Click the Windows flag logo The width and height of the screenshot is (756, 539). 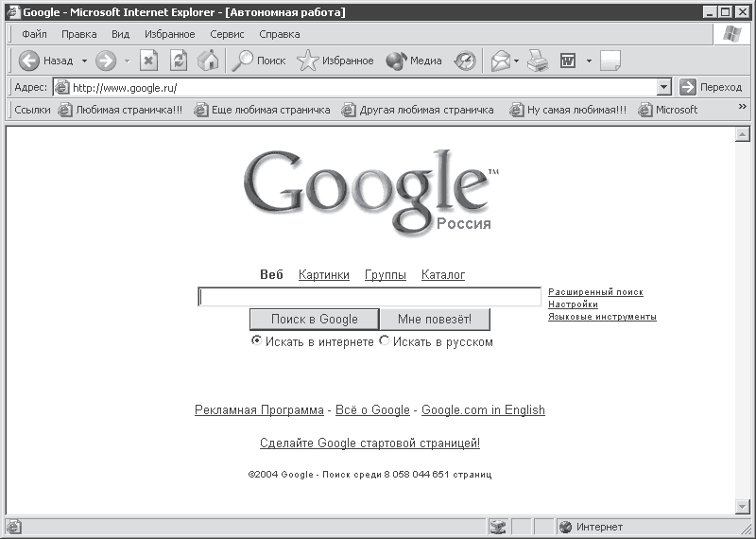(731, 34)
